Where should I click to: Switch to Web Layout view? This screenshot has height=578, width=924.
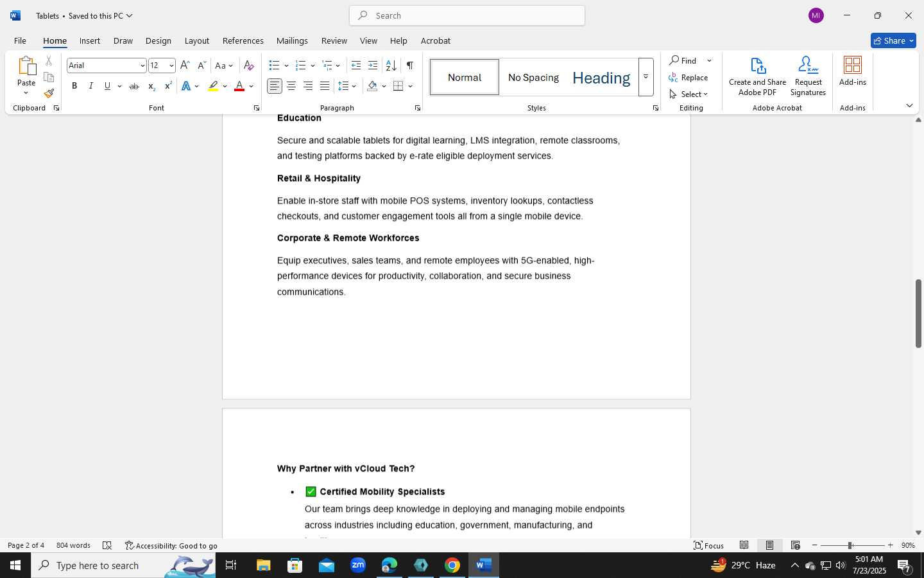[796, 545]
